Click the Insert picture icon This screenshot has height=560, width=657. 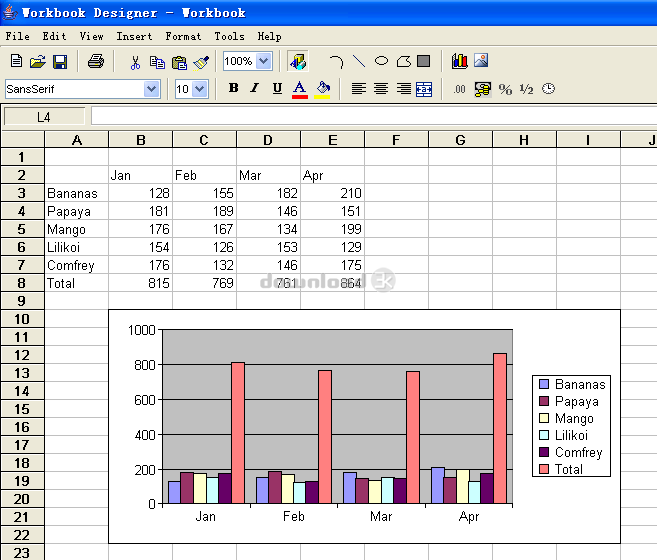(x=481, y=60)
